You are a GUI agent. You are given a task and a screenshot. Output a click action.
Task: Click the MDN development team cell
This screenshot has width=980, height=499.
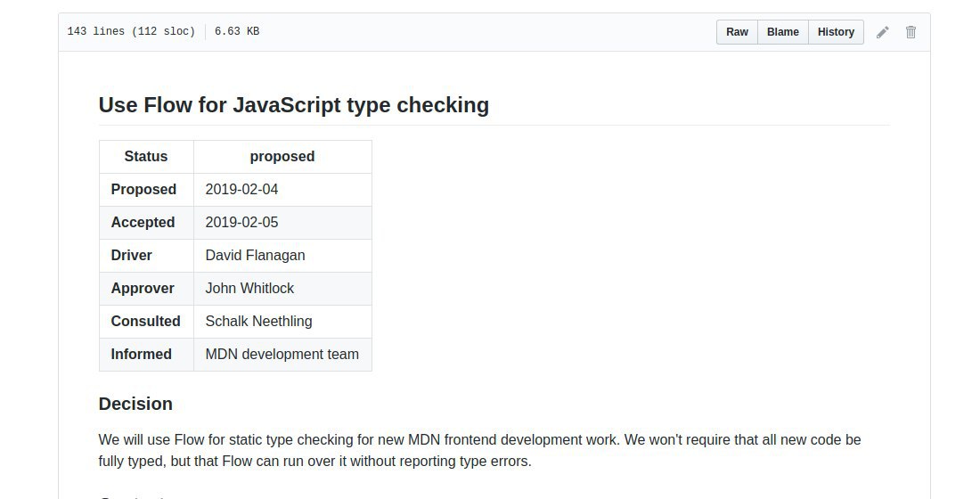coord(282,355)
